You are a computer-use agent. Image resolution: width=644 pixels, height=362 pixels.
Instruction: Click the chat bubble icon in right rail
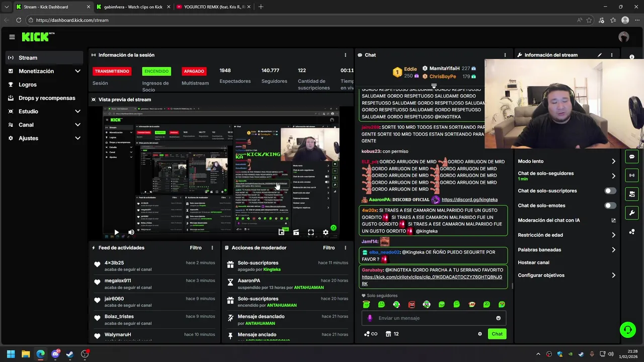[632, 156]
